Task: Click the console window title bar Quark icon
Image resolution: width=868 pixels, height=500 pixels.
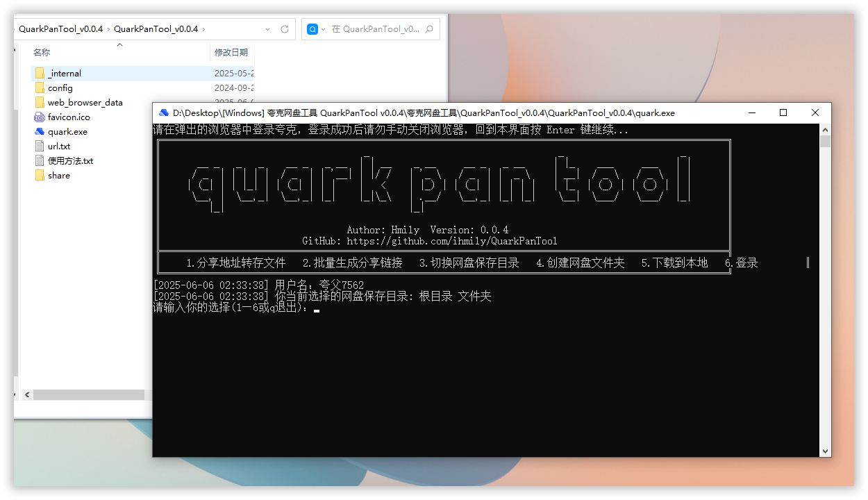Action: point(164,112)
